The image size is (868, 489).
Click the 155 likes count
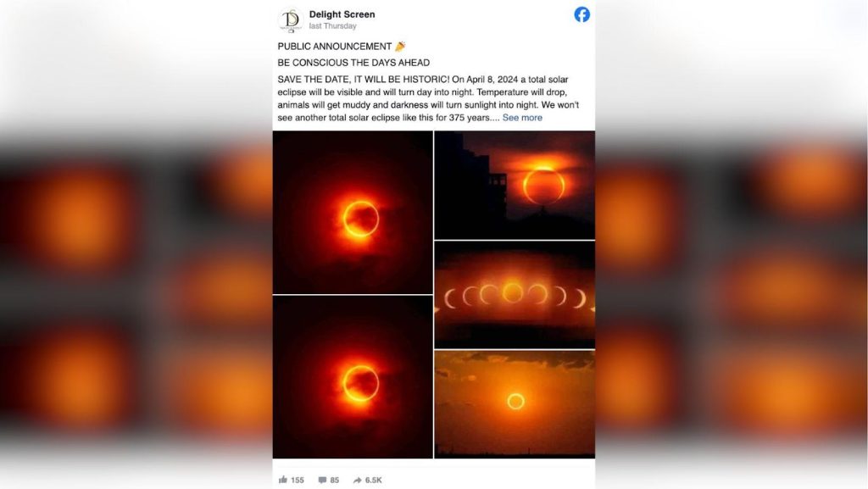click(298, 481)
